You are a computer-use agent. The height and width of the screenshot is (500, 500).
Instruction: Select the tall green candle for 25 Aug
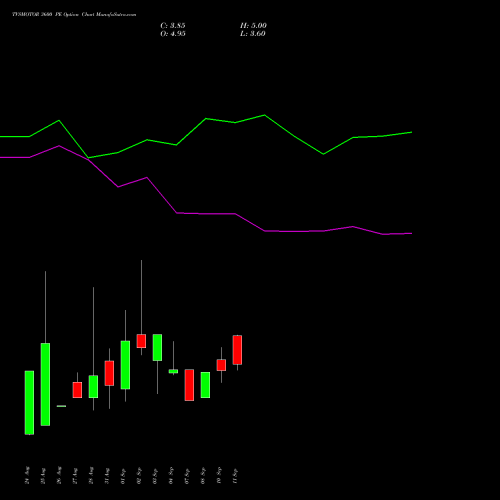45,384
